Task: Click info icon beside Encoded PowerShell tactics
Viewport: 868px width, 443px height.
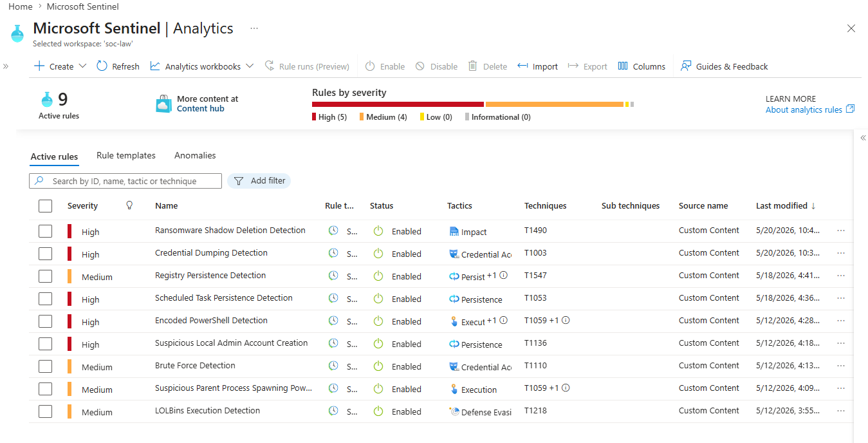Action: (x=504, y=320)
